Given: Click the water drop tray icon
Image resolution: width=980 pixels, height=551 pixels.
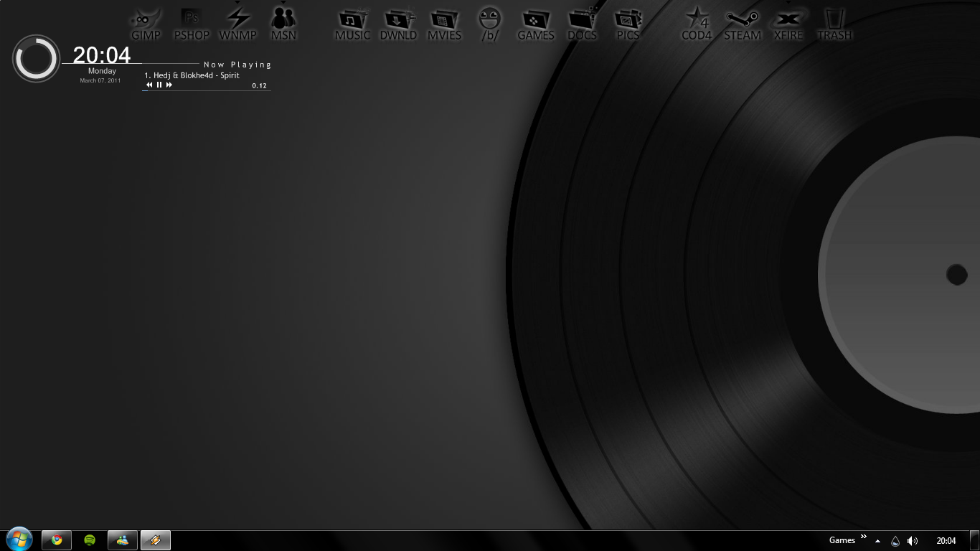Looking at the screenshot, I should (x=895, y=541).
